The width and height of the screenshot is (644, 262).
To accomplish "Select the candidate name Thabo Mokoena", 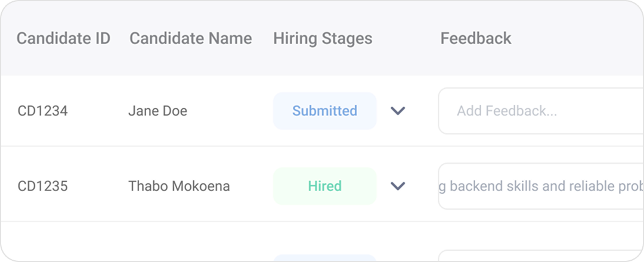I will (179, 186).
